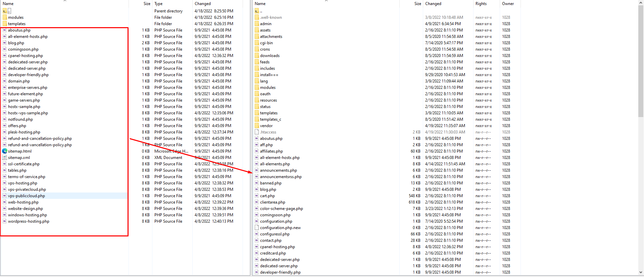Select vps-publiccloud.php in the left panel

click(x=27, y=196)
